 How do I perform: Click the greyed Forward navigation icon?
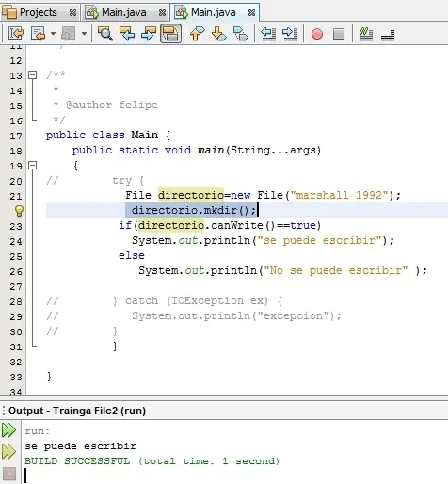(x=69, y=33)
